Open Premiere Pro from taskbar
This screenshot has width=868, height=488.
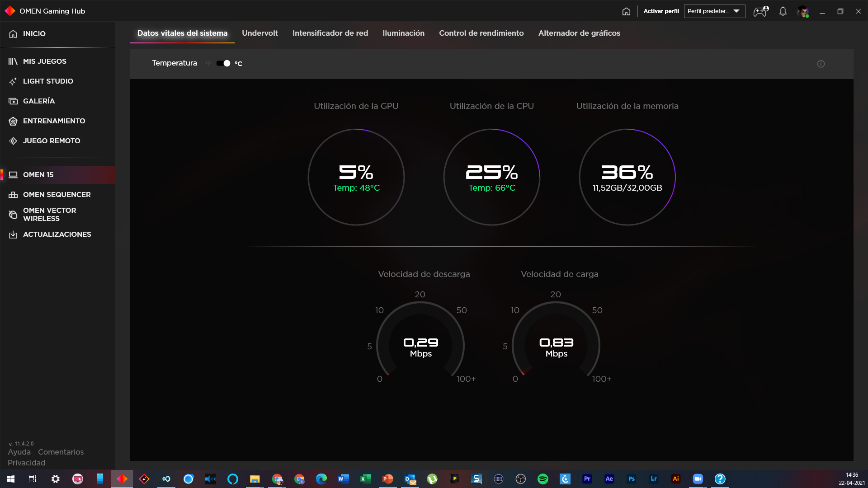587,479
